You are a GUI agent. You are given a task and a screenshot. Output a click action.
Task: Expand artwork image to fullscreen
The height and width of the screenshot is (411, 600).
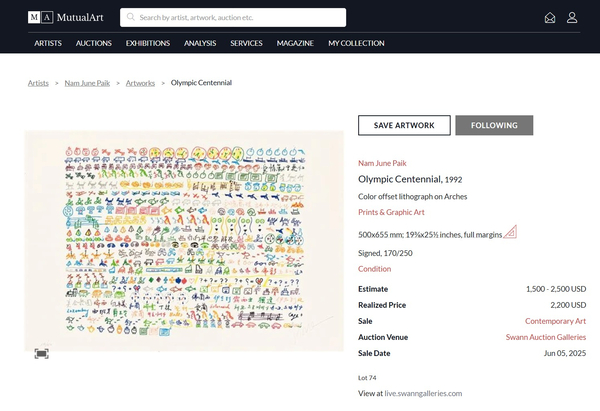pyautogui.click(x=41, y=353)
